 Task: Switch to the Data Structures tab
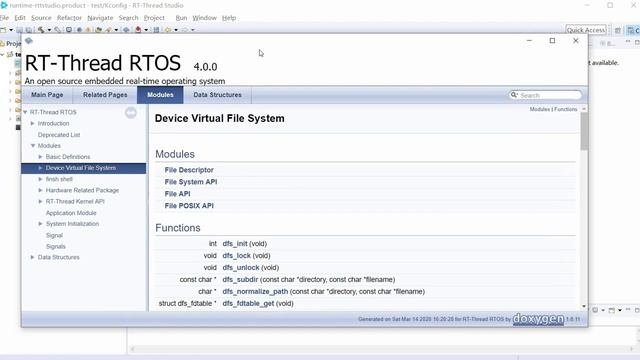[218, 95]
